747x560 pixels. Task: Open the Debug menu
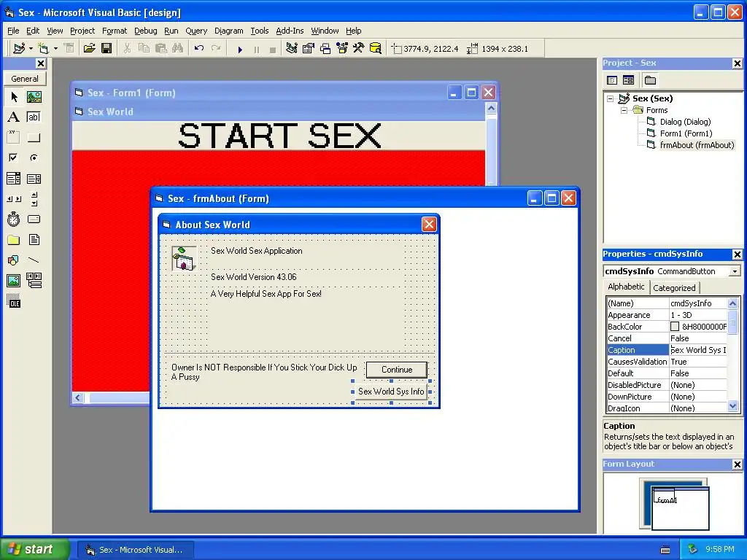tap(146, 31)
